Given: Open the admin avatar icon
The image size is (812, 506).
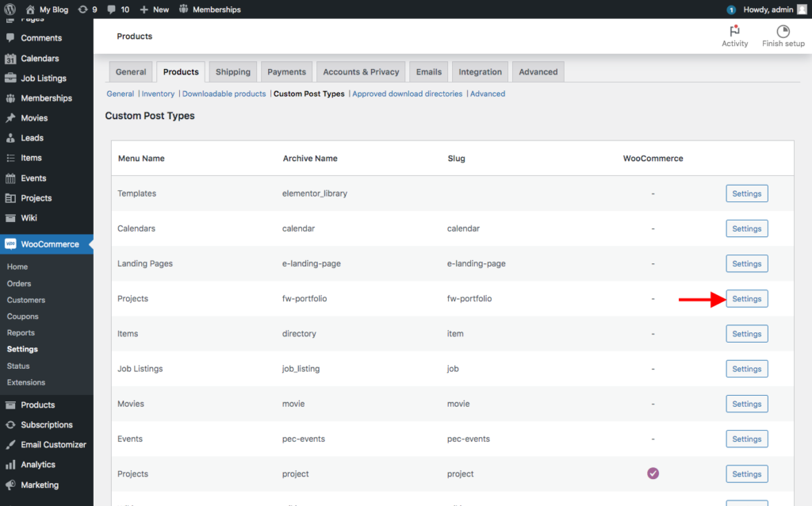Looking at the screenshot, I should coord(802,10).
